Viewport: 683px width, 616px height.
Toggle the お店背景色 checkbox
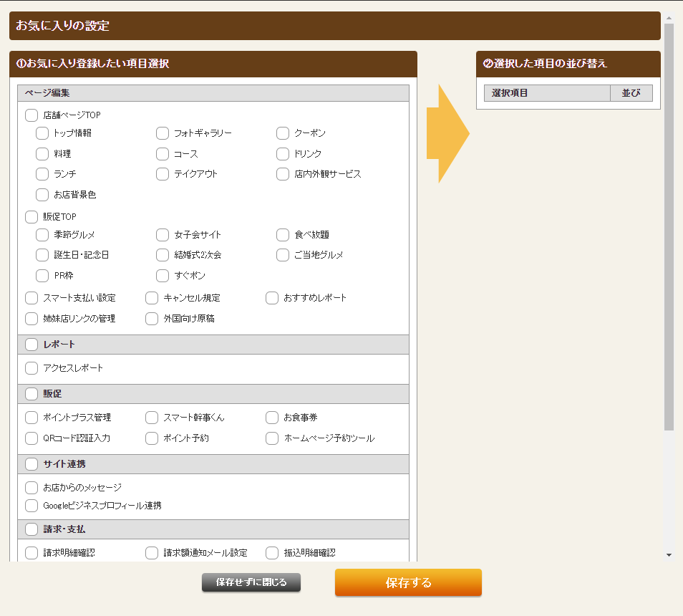(x=42, y=194)
